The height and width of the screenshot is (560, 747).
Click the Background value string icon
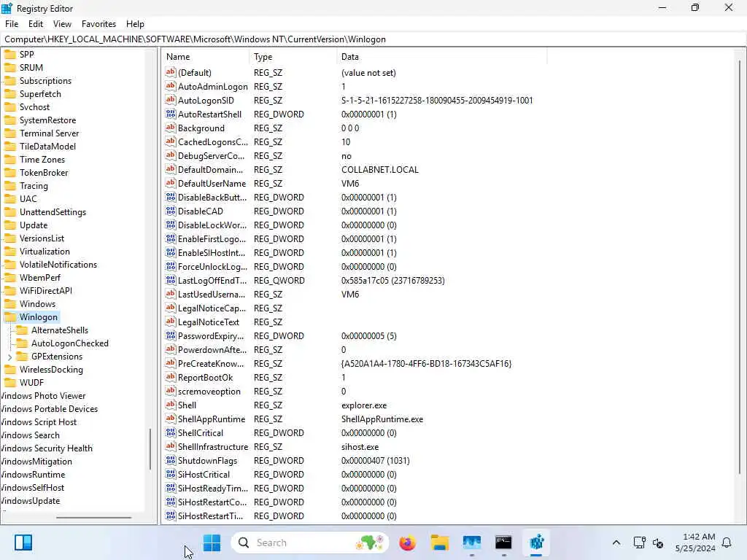171,128
